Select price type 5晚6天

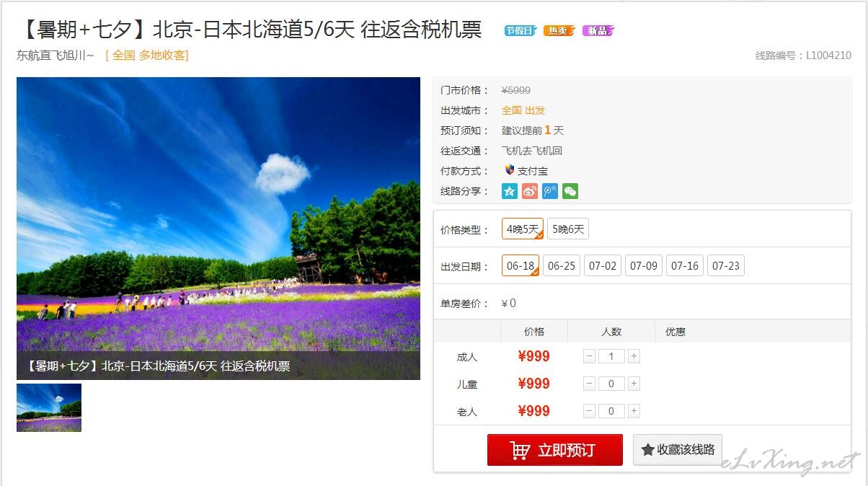[x=568, y=229]
